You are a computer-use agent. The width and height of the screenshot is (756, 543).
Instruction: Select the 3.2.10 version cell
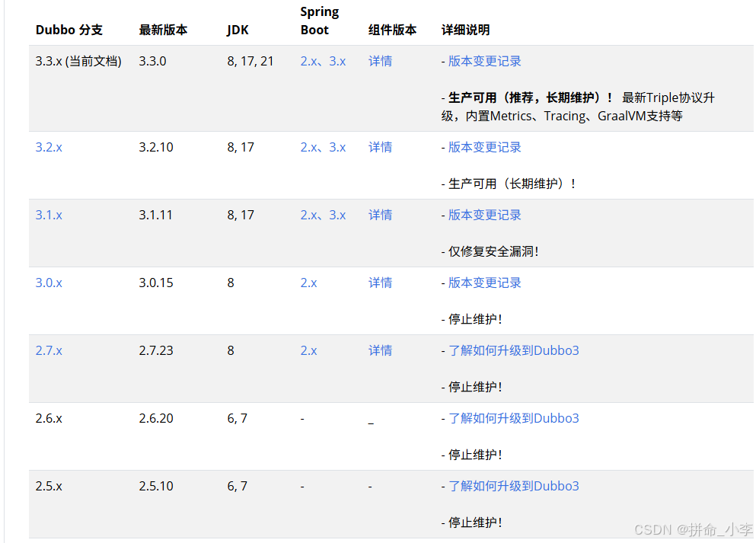pyautogui.click(x=156, y=147)
